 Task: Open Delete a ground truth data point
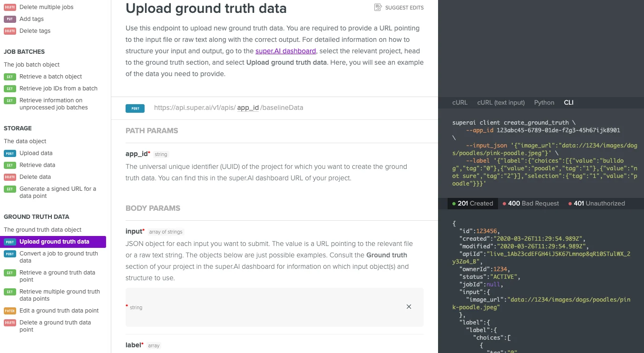click(x=55, y=326)
